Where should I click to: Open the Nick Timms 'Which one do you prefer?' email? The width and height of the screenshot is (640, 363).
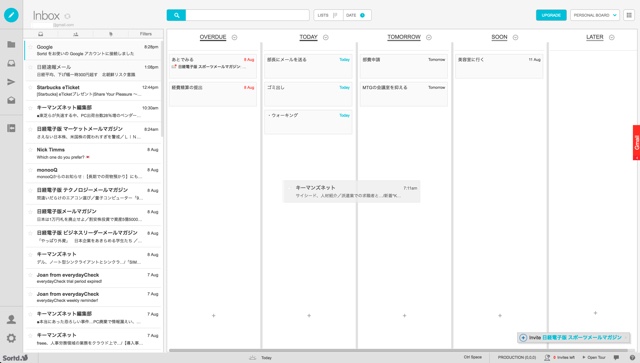pyautogui.click(x=93, y=154)
